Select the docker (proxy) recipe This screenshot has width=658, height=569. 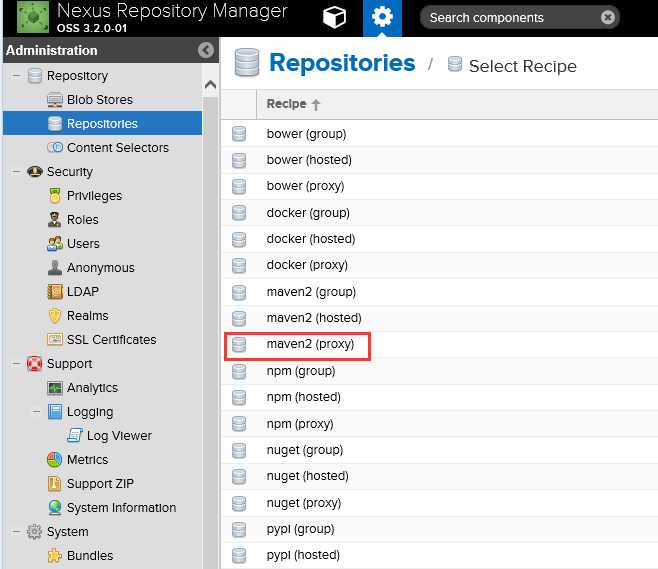[x=439, y=265]
